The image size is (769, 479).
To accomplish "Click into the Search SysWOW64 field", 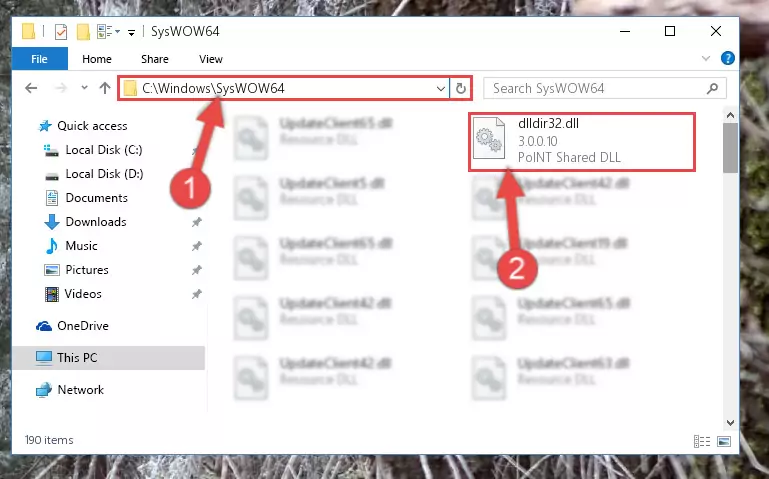I will (596, 88).
